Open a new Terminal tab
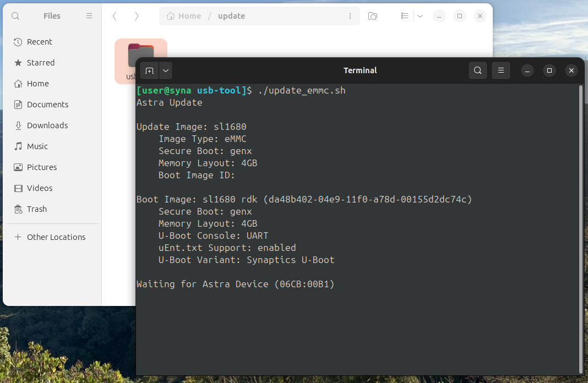588x383 pixels. 149,70
